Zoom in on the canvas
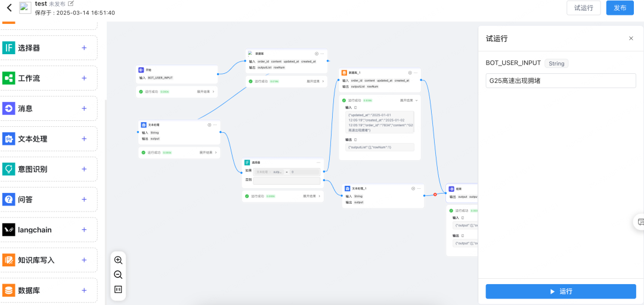This screenshot has height=305, width=644. [118, 260]
